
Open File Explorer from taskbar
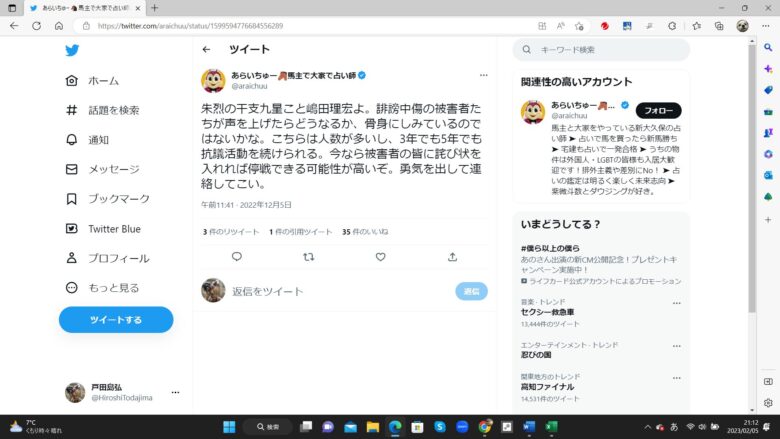point(373,427)
